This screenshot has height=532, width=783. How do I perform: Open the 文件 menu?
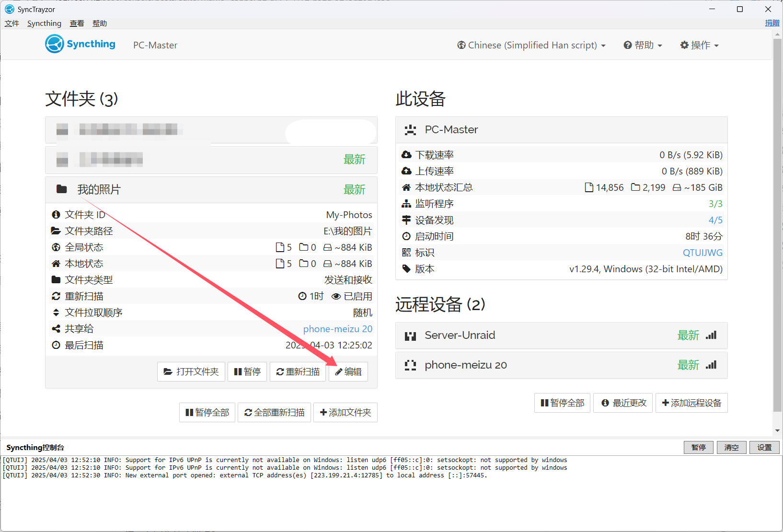12,23
